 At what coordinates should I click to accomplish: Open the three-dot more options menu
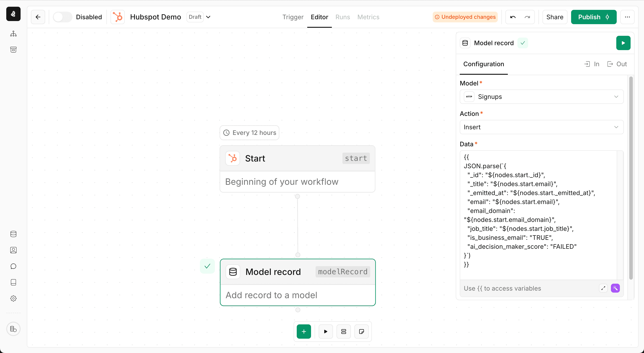coord(627,17)
